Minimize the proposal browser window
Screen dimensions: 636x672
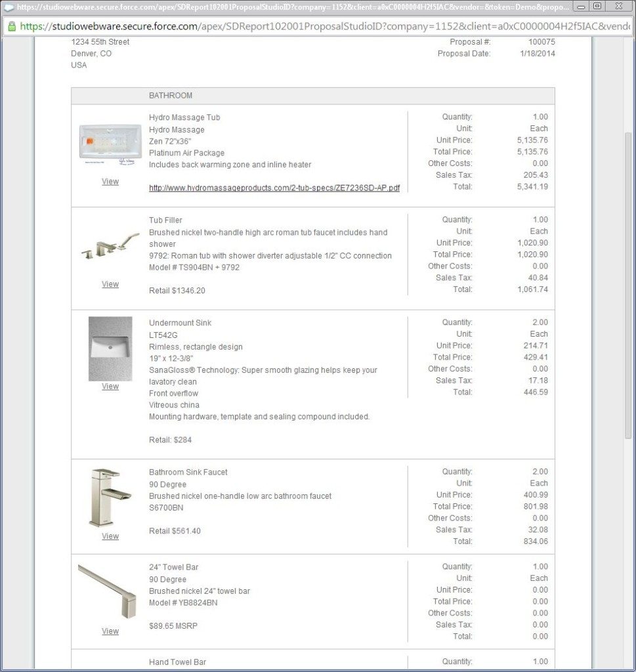pos(581,7)
